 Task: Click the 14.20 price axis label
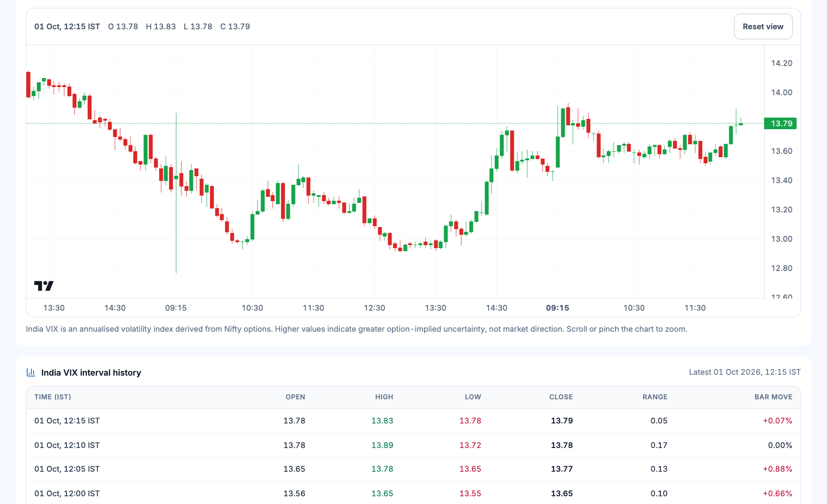781,63
